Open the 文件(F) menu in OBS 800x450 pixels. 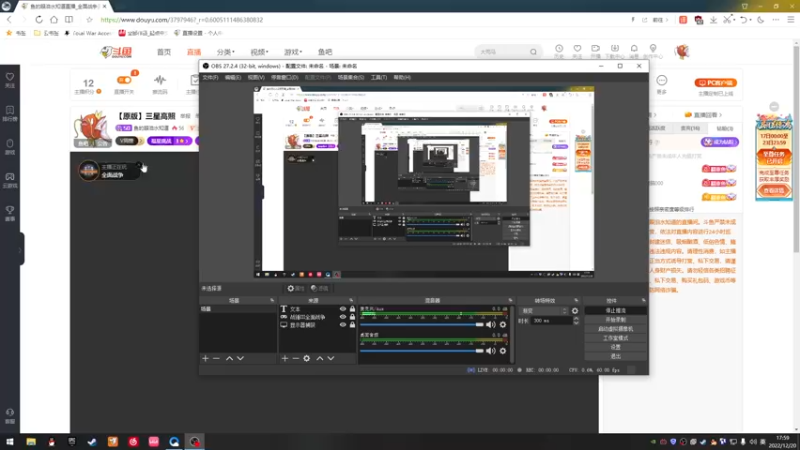210,78
